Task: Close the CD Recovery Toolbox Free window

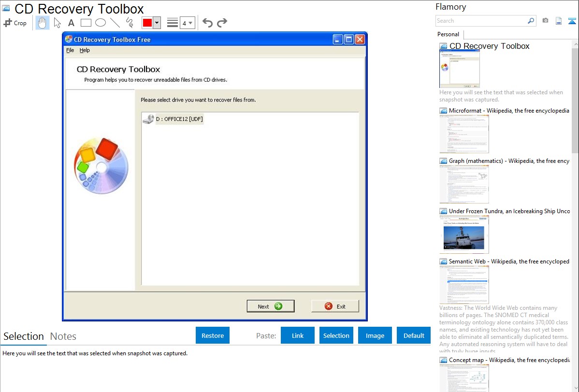Action: [x=360, y=39]
